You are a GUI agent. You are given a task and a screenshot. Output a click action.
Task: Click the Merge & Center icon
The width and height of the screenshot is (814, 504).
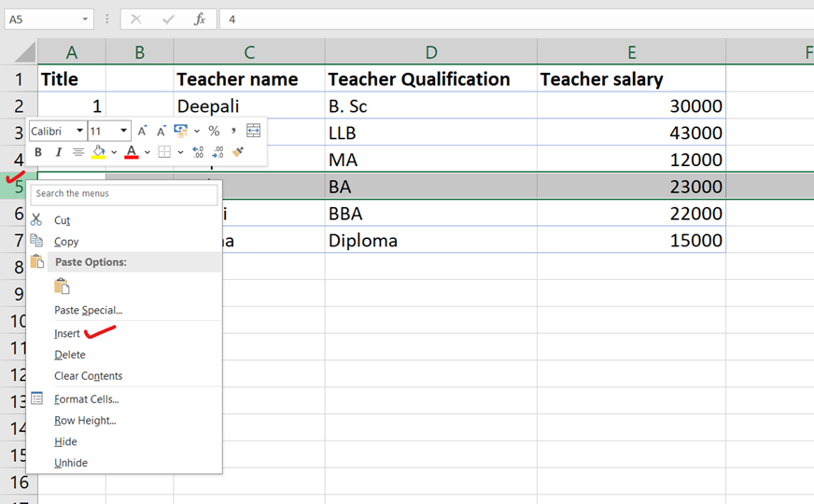pos(253,132)
